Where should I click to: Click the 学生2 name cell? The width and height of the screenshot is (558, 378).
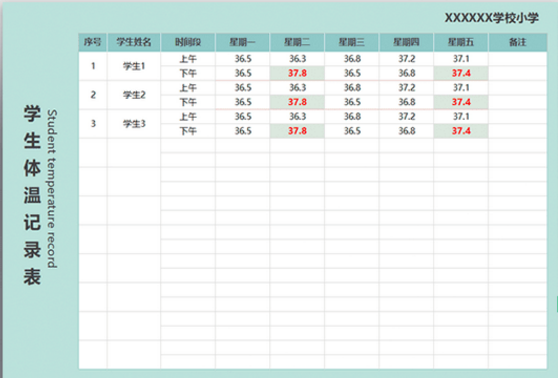pos(134,95)
